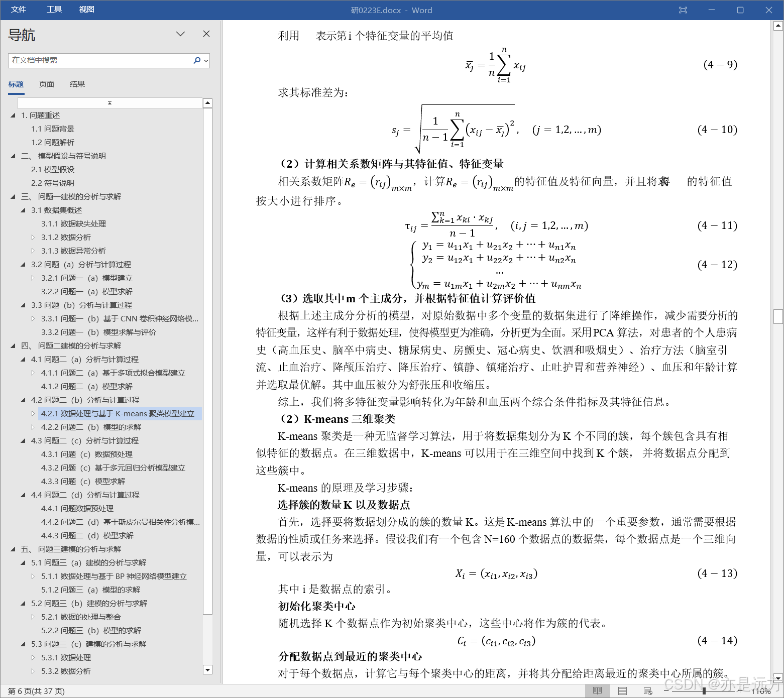This screenshot has width=784, height=698.
Task: Close the navigation pane
Action: [x=206, y=34]
